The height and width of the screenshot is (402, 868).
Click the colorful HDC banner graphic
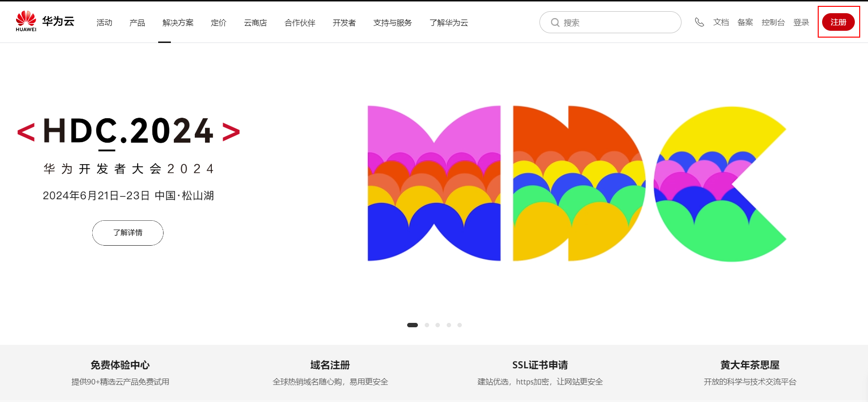577,183
